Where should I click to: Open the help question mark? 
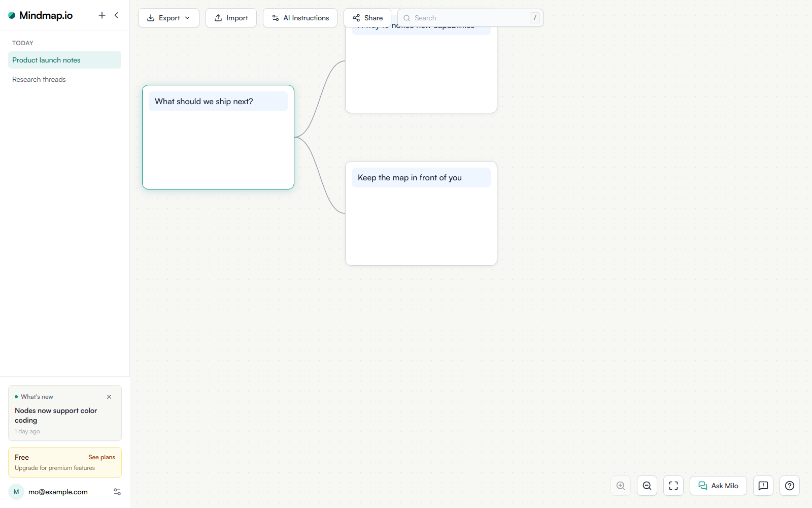tap(790, 486)
